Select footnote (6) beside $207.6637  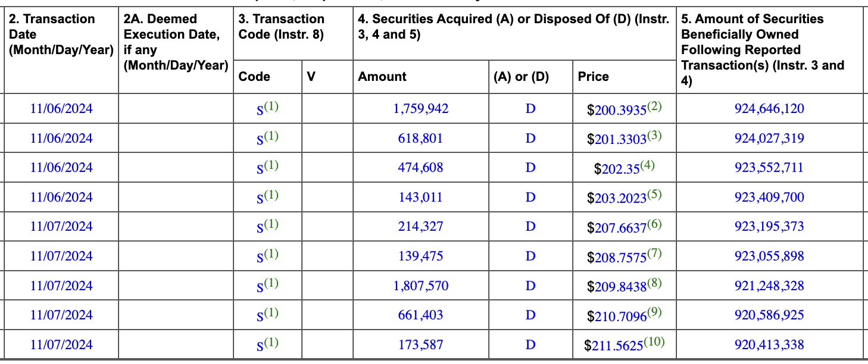coord(654,224)
